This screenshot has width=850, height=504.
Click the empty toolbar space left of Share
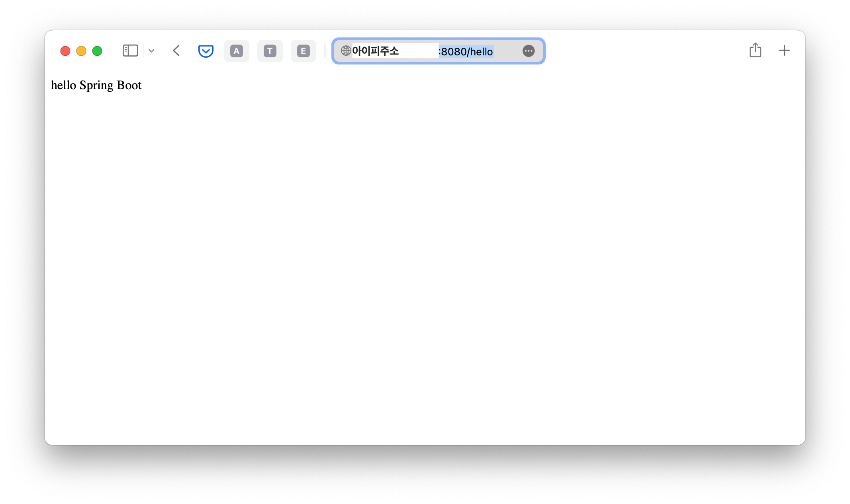(645, 51)
